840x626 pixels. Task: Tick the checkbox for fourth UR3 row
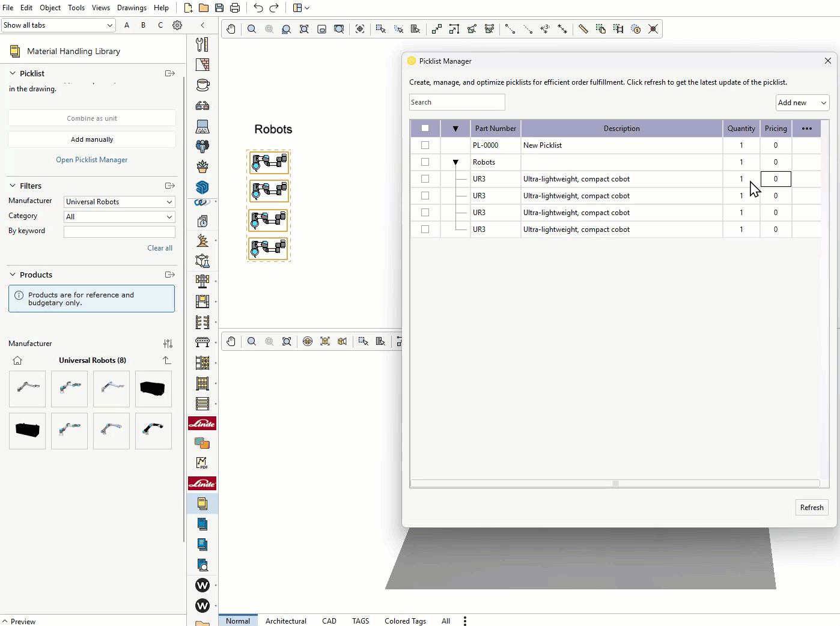click(425, 229)
